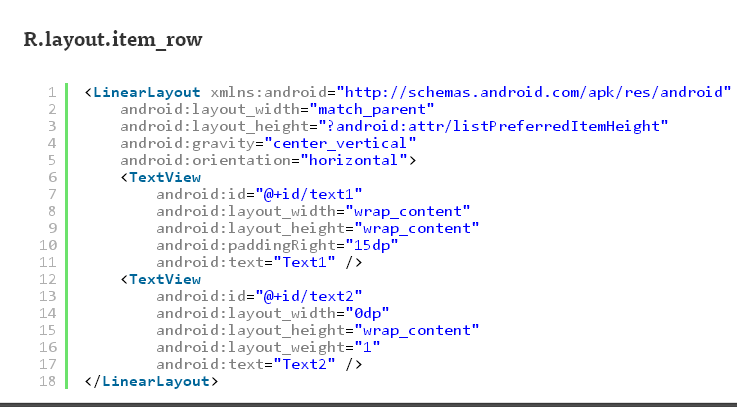Click line number 1 in gutter

point(52,92)
